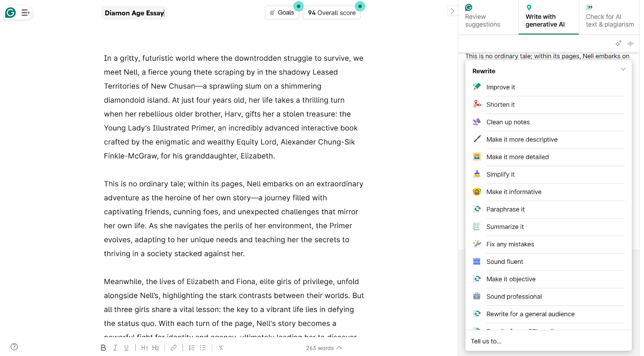Clear text formatting
Viewport: 644px width, 356px height.
point(221,348)
